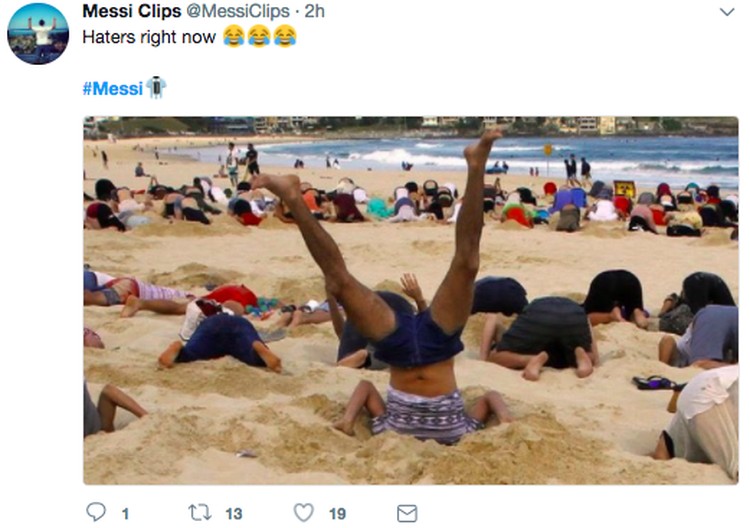
Task: Click the @MessiClips handle
Action: point(238,11)
